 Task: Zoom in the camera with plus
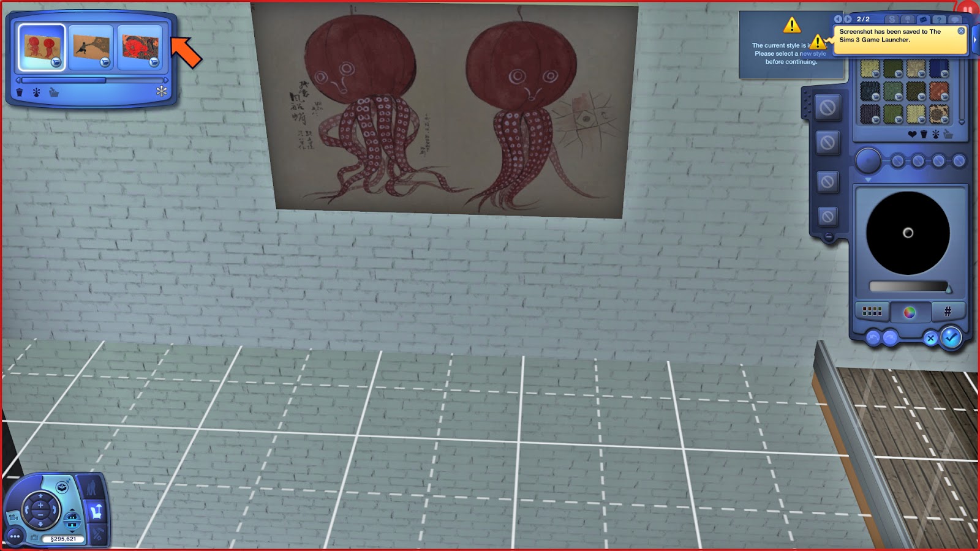click(40, 505)
